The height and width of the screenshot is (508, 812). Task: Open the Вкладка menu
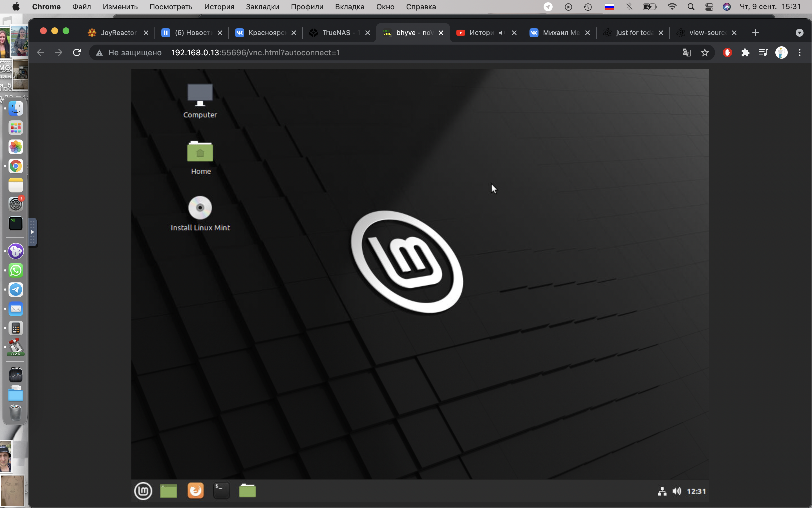coord(350,7)
